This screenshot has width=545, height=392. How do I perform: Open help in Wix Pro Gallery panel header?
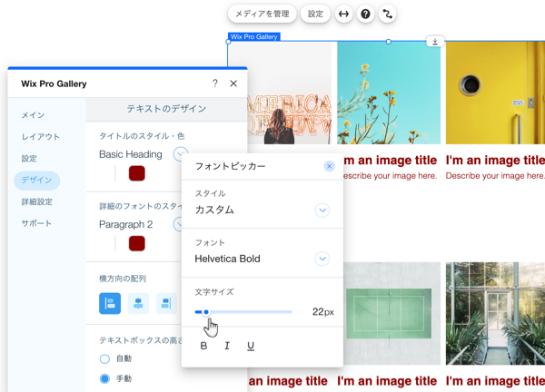(215, 83)
